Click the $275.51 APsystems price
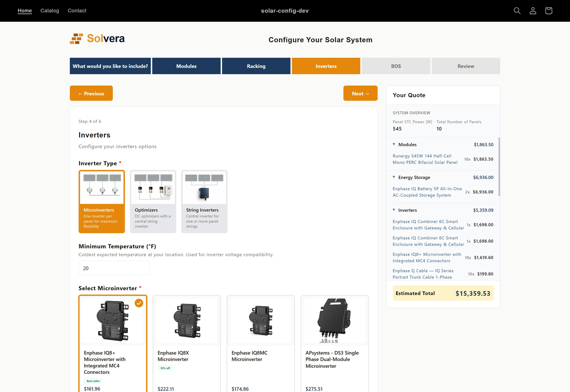Image resolution: width=570 pixels, height=392 pixels. (314, 389)
